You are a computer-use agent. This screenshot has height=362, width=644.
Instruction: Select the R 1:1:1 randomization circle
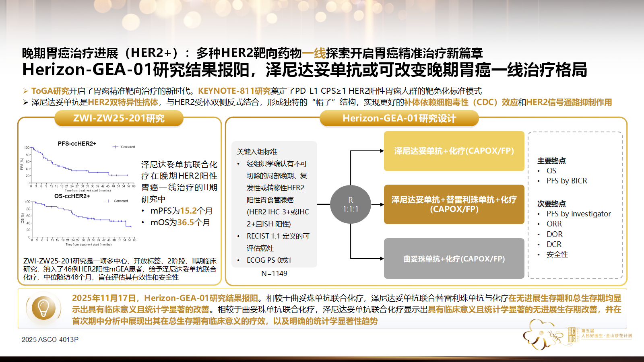click(x=350, y=204)
